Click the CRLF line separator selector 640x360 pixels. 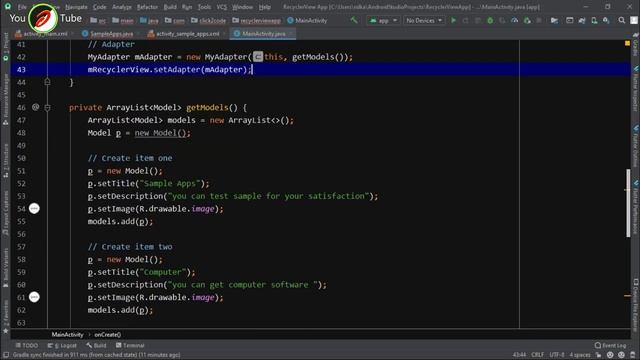tap(537, 355)
